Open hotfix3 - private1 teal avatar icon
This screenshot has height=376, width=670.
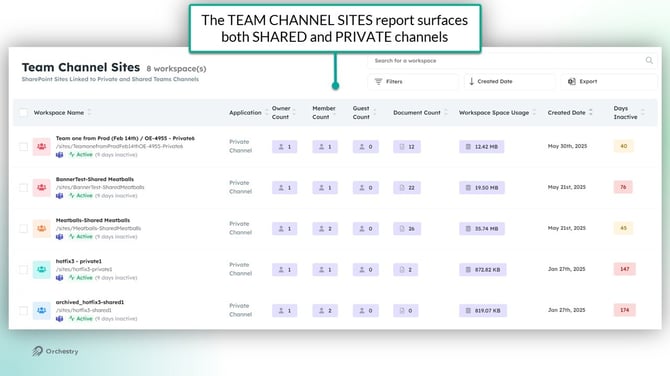point(41,270)
